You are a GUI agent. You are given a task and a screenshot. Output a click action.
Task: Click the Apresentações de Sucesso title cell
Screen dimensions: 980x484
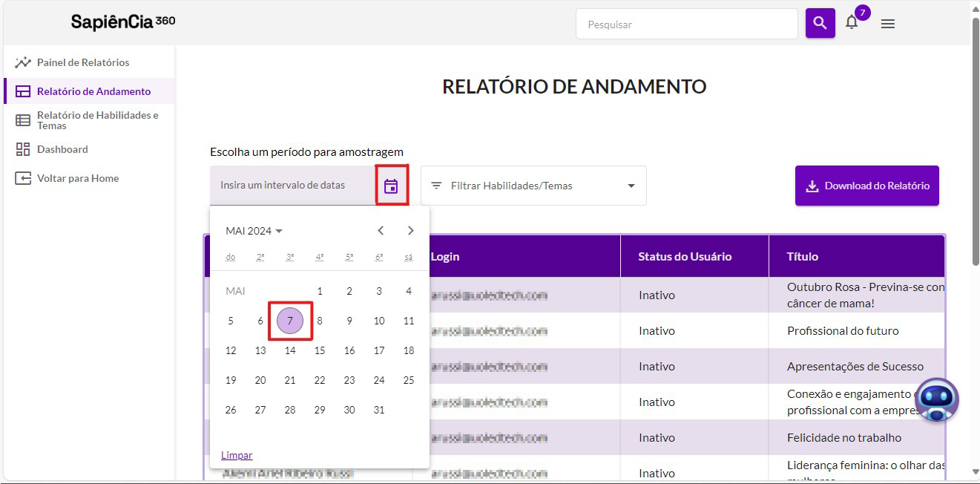point(857,366)
